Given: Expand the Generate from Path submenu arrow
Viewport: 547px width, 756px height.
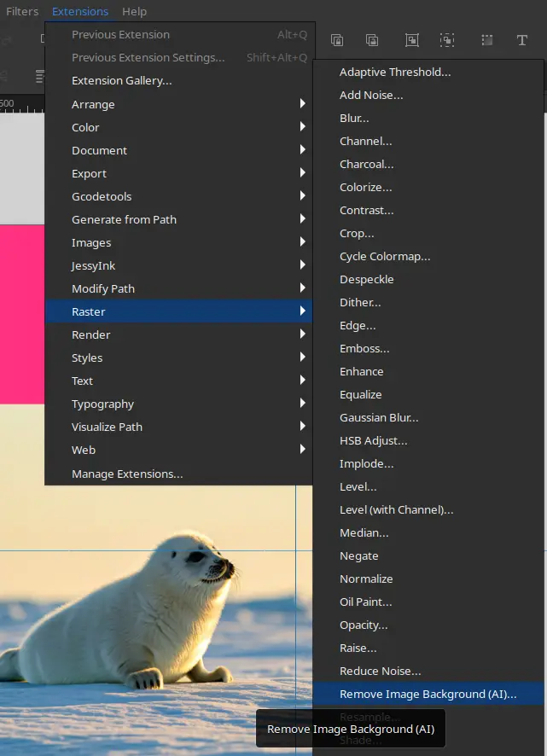Looking at the screenshot, I should point(302,219).
